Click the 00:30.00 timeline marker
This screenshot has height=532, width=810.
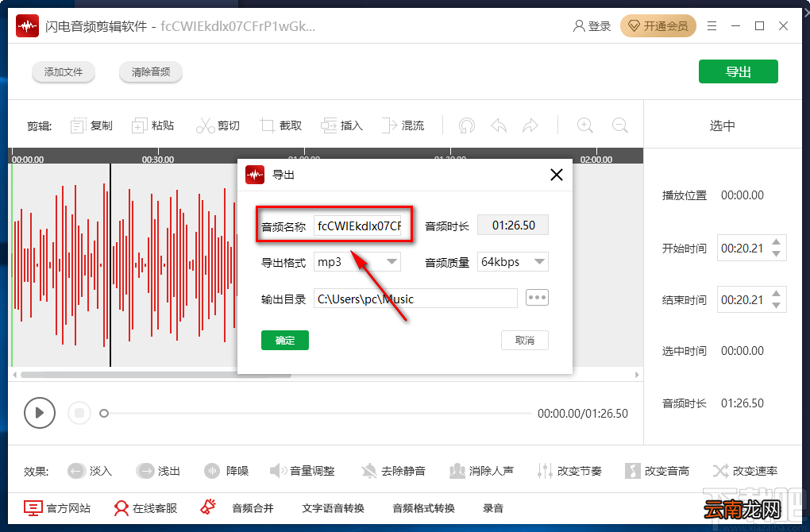pos(158,159)
